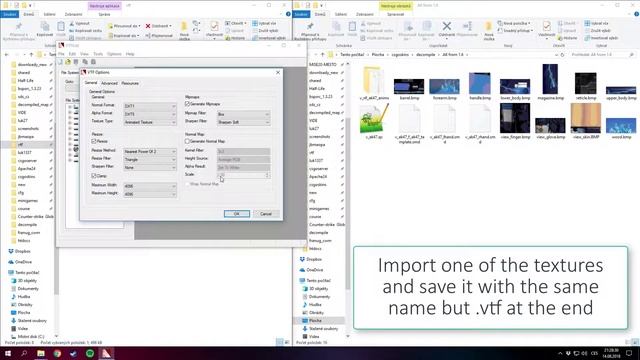Click the new folder icon in right Explorer ribbon

[x=489, y=27]
